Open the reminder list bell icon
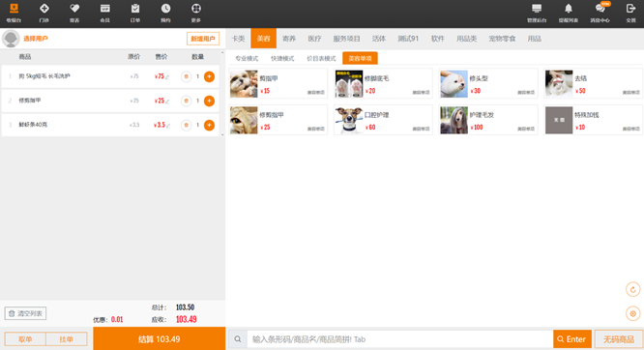Viewport: 644px width, 350px height. coord(568,14)
